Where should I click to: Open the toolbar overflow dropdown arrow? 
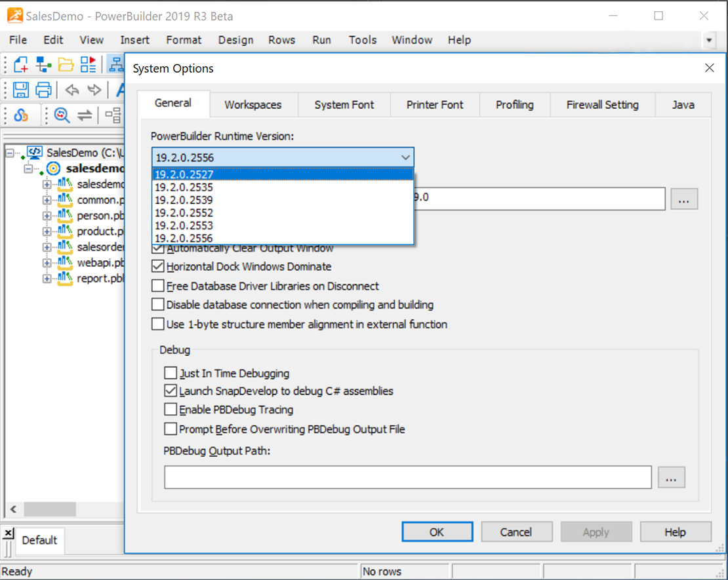point(709,40)
